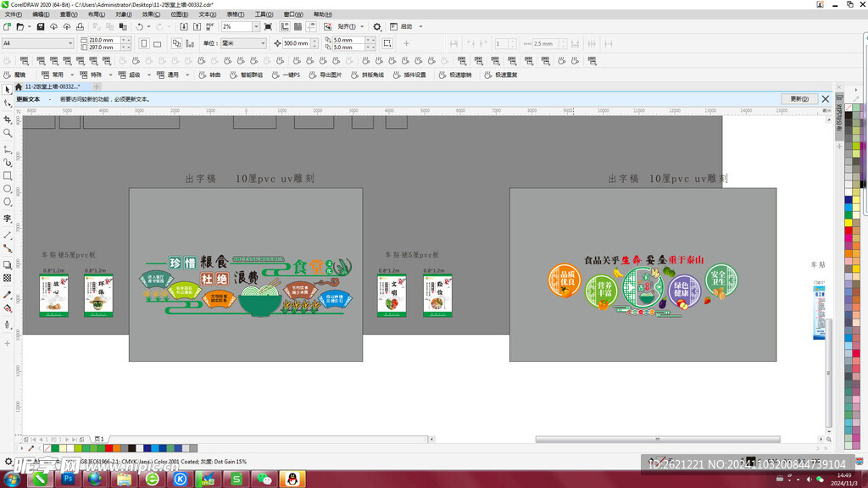Expand the 贴齐 snap-to dropdown

pyautogui.click(x=363, y=26)
